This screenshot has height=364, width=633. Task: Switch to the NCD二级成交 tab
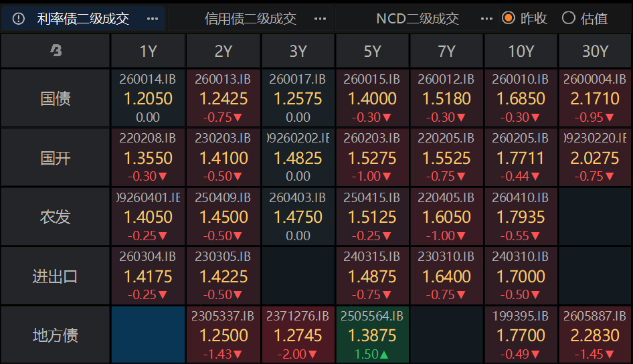418,19
